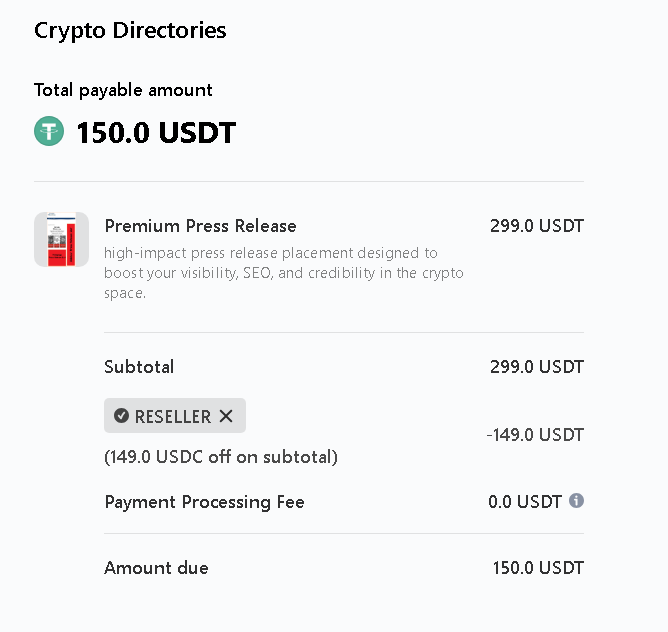Show payment processing fee info tooltip icon
This screenshot has height=632, width=668.
(576, 500)
